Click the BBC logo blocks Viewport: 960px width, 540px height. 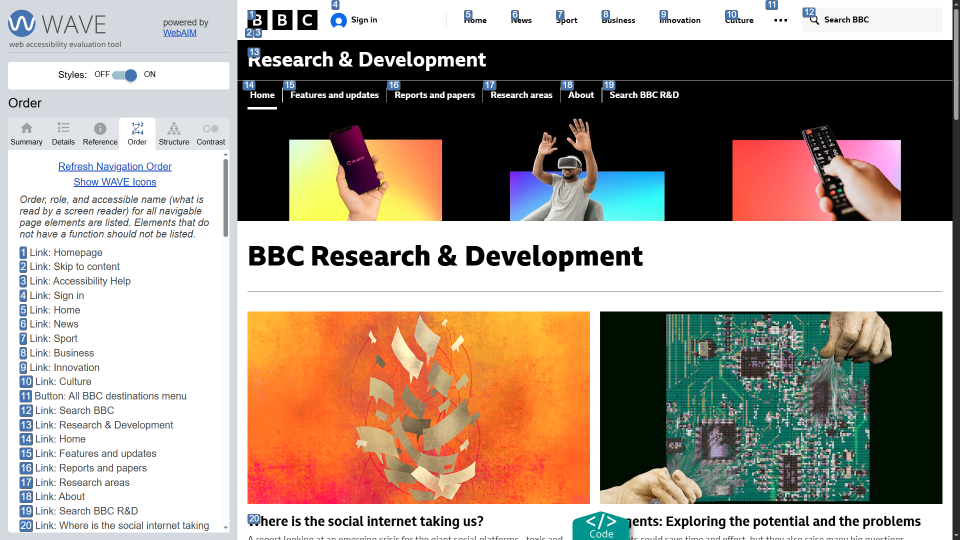point(282,20)
